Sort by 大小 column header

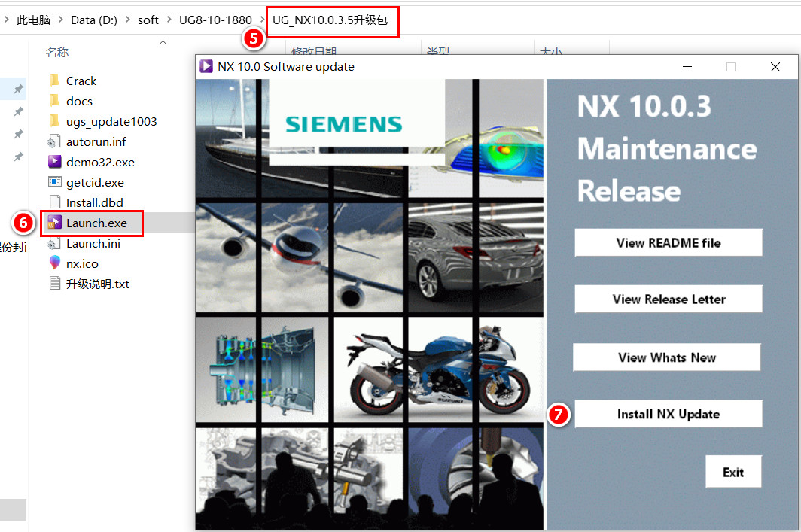pyautogui.click(x=551, y=51)
